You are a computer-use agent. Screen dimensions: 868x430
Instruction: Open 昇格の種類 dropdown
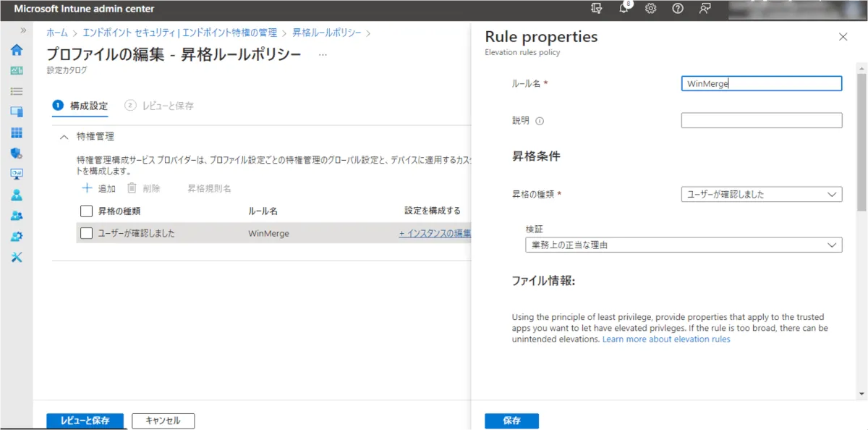point(762,194)
